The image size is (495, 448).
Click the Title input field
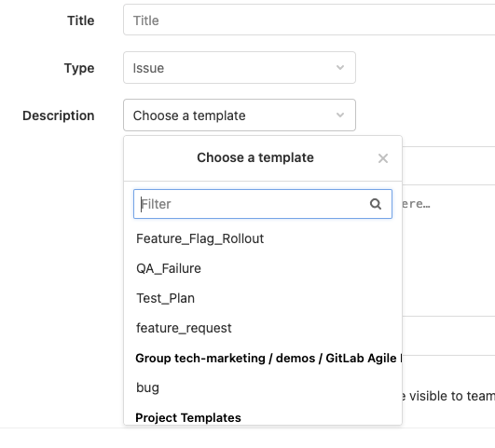[309, 20]
